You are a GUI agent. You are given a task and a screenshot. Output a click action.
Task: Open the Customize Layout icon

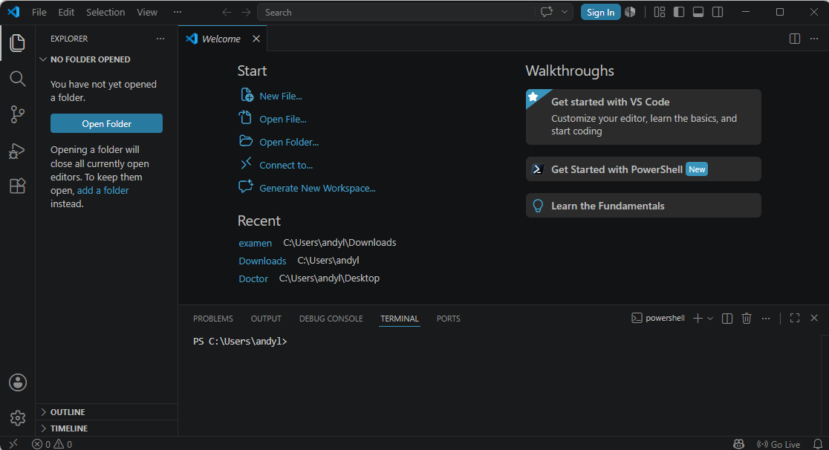click(x=659, y=12)
